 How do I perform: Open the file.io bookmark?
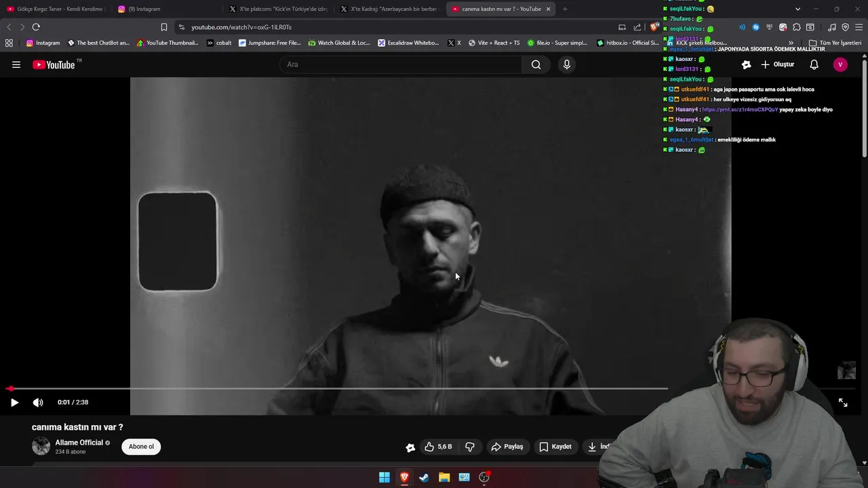point(557,43)
